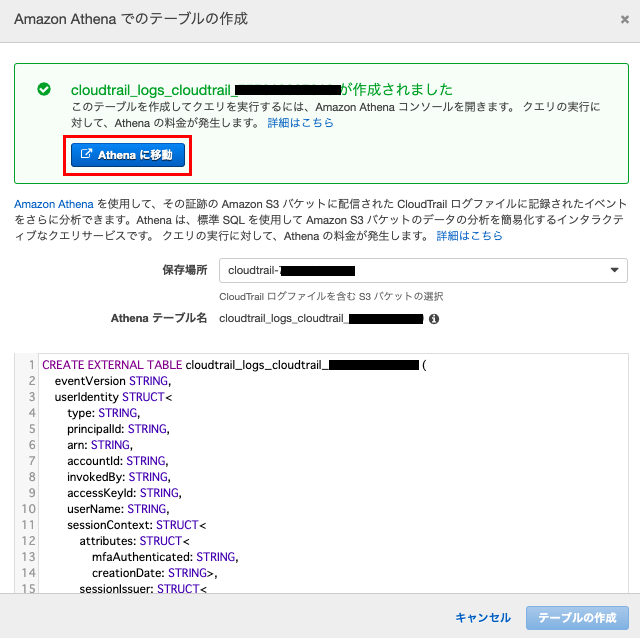The image size is (640, 638).
Task: Click the table-created success heading
Action: pos(262,90)
